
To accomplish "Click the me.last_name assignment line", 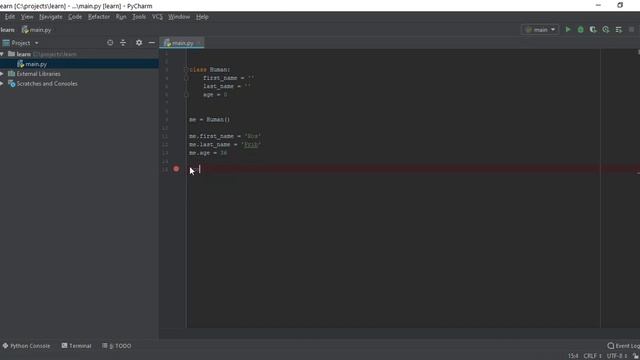I will 225,144.
